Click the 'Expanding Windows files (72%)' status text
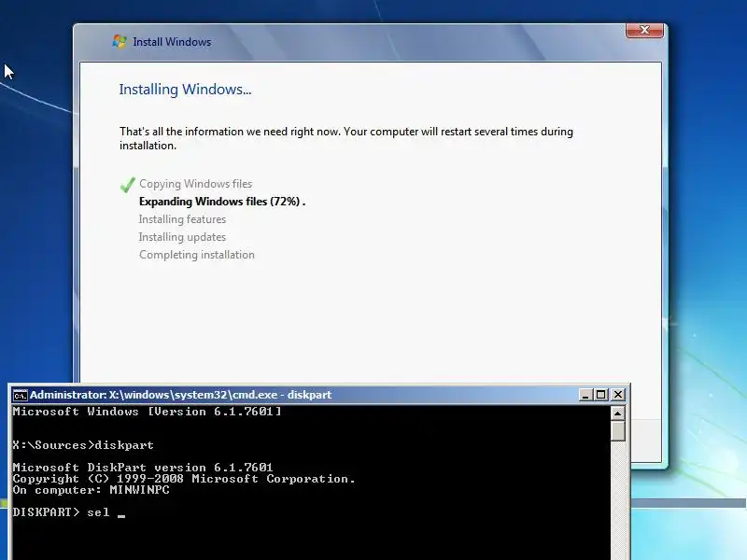The height and width of the screenshot is (560, 747). [x=222, y=202]
